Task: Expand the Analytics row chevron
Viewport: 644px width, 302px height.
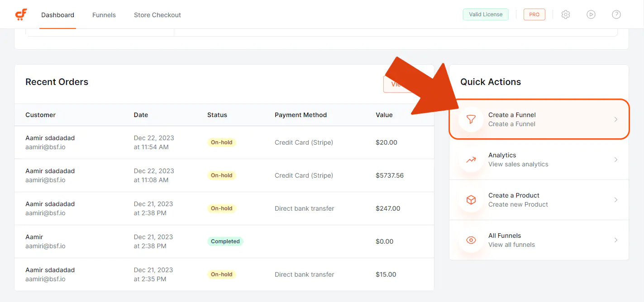Action: [615, 160]
